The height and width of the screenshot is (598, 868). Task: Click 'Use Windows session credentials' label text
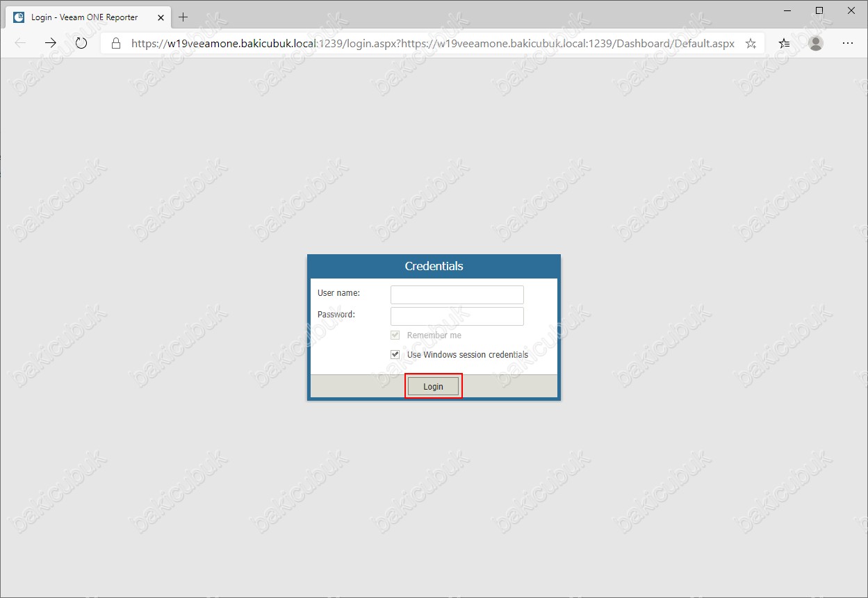tap(468, 354)
